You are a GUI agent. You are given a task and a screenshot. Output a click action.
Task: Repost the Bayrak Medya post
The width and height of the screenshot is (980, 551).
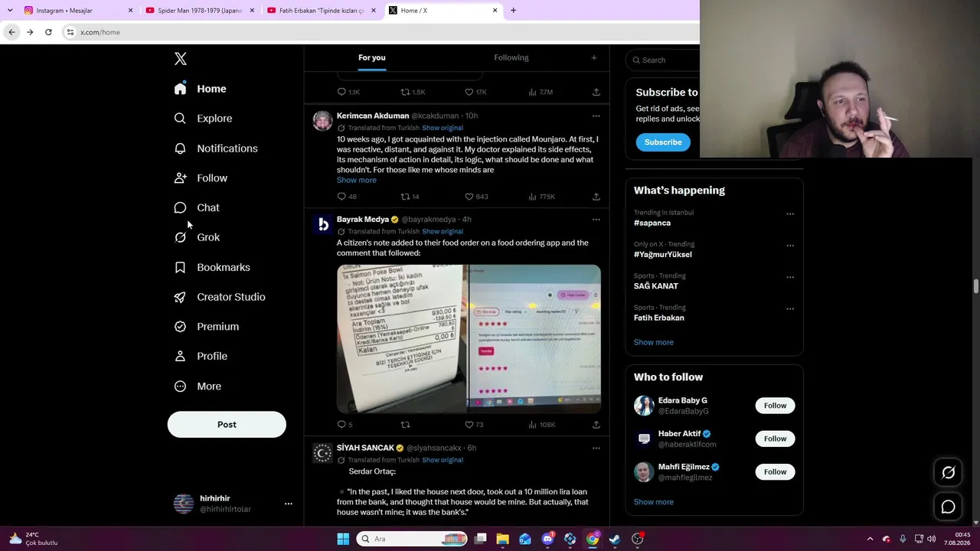(x=406, y=425)
